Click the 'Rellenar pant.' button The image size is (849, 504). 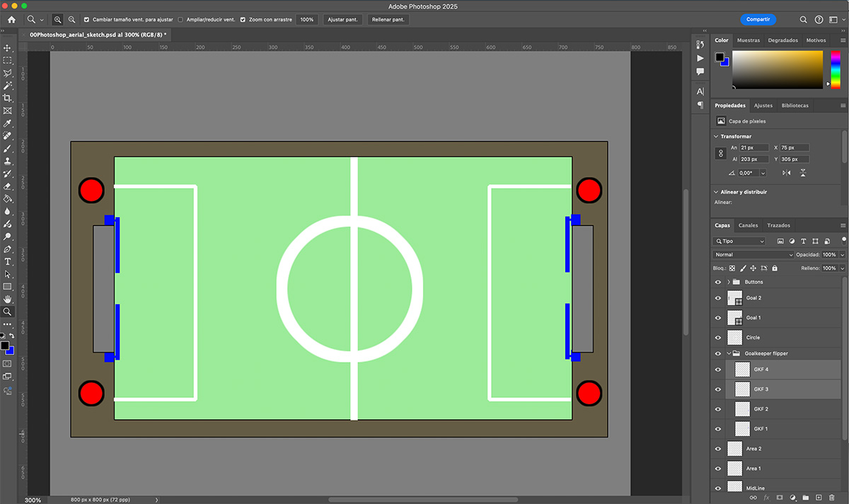tap(388, 20)
